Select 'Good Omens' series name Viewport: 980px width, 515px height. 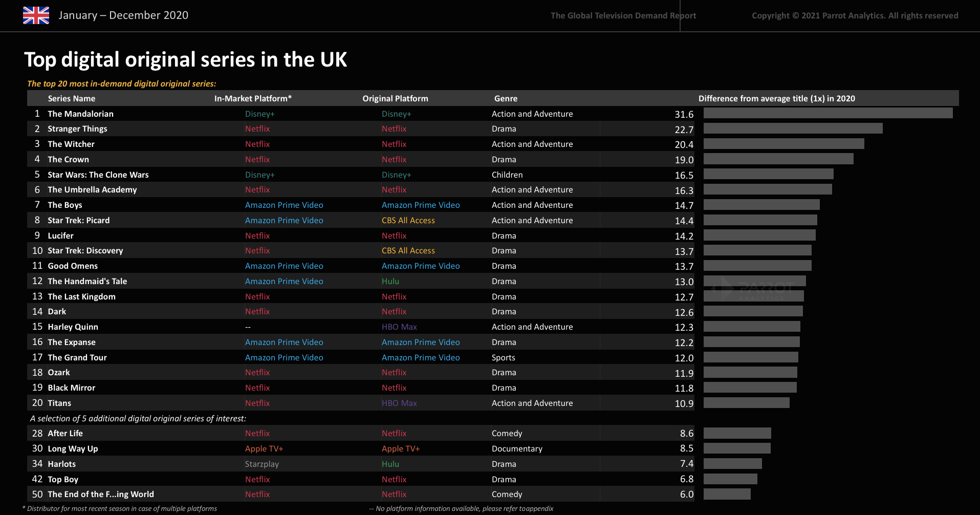click(73, 266)
